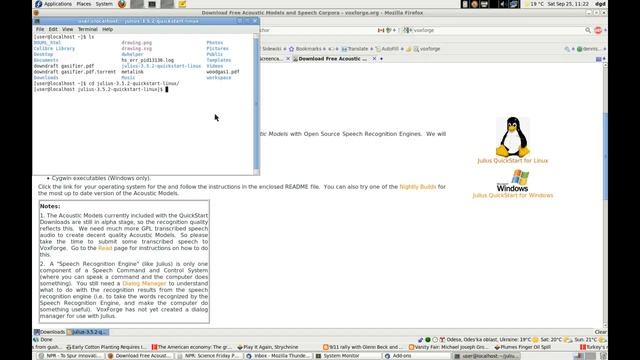Switch to System Monitor taskbar window
This screenshot has height=360, width=640.
tap(348, 356)
